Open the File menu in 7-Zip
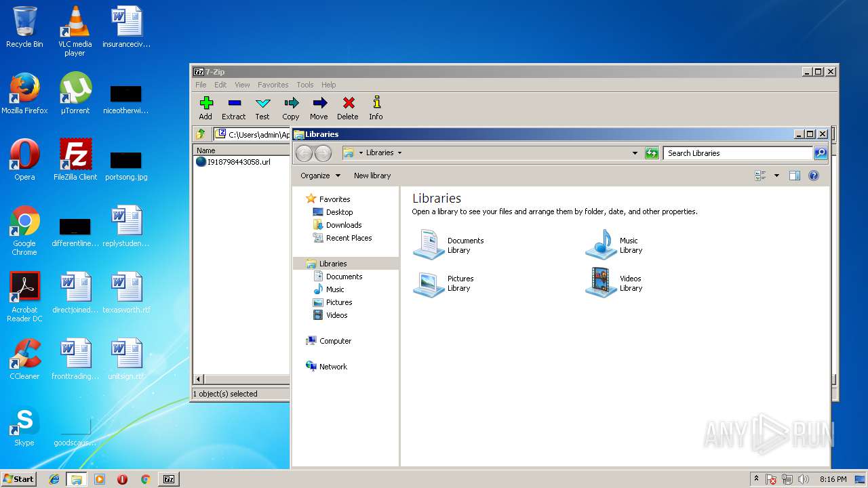This screenshot has width=868, height=488. point(201,85)
